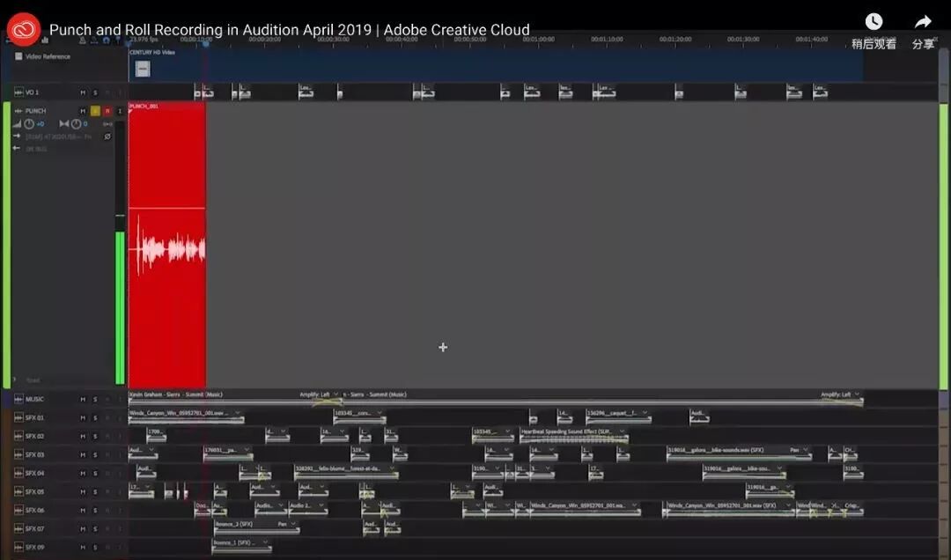The height and width of the screenshot is (560, 951).
Task: Click the 分享 label
Action: 923,44
